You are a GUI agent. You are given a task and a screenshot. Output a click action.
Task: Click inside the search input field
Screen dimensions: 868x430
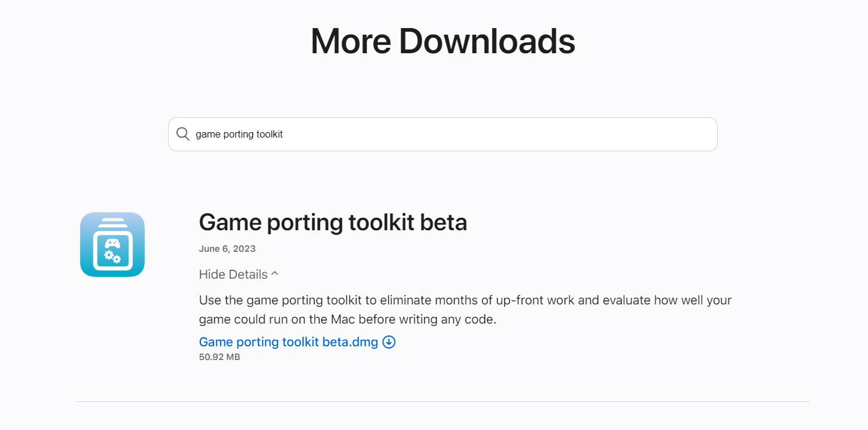coord(419,134)
